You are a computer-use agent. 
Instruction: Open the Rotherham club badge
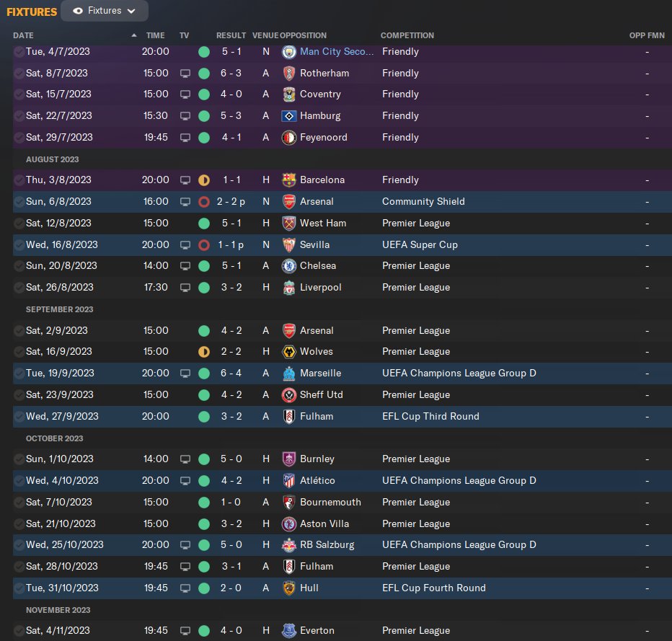coord(289,74)
